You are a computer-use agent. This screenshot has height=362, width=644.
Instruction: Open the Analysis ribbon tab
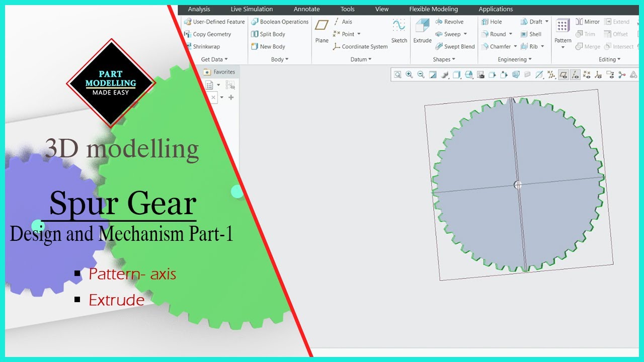tap(199, 9)
